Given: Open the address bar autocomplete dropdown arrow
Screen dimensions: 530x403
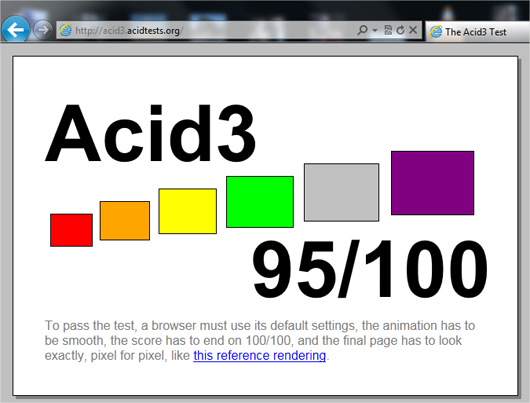Looking at the screenshot, I should coord(375,30).
